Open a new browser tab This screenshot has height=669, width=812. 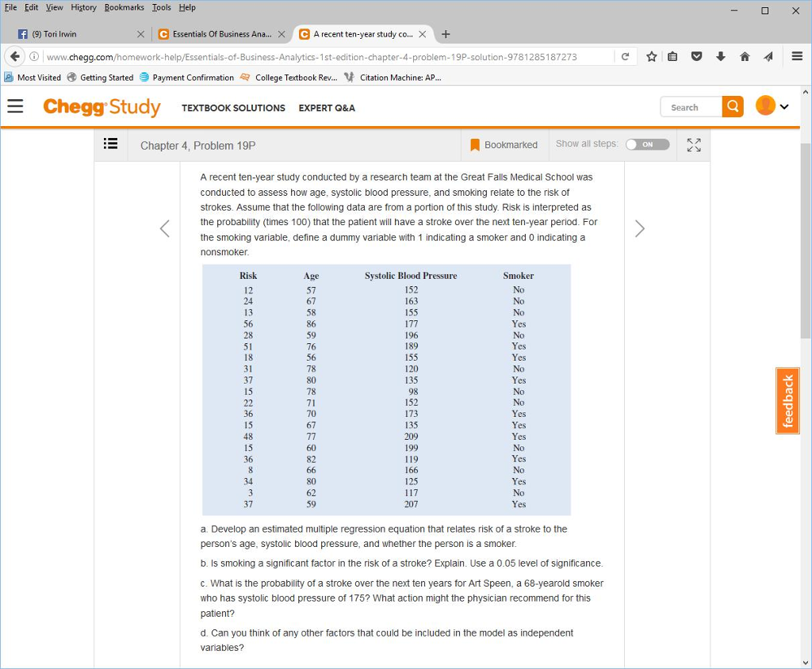(446, 34)
